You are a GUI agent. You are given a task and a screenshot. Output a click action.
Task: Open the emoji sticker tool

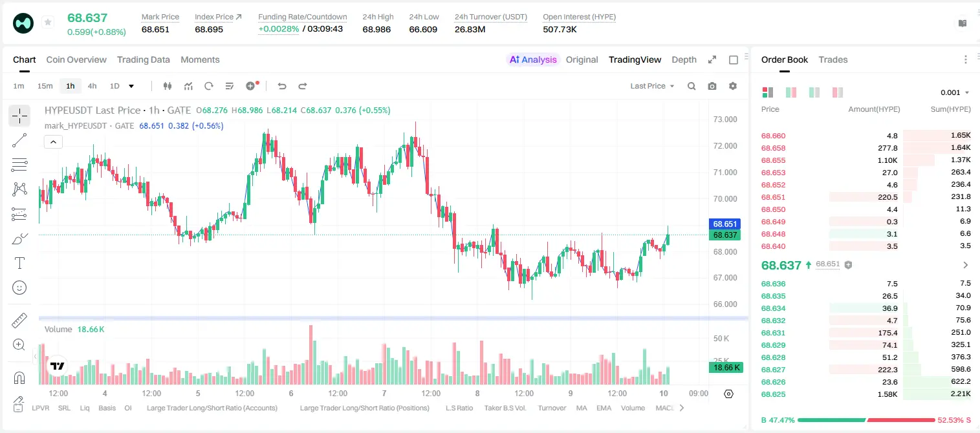19,288
